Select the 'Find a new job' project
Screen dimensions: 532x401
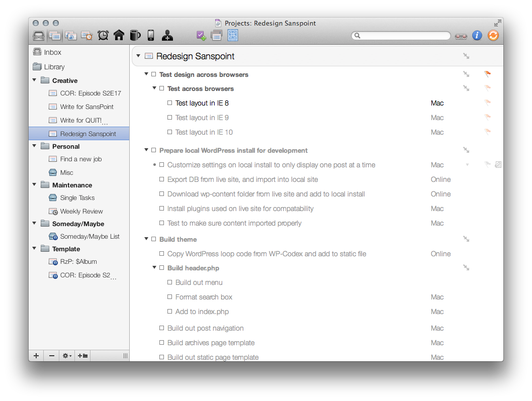(80, 159)
